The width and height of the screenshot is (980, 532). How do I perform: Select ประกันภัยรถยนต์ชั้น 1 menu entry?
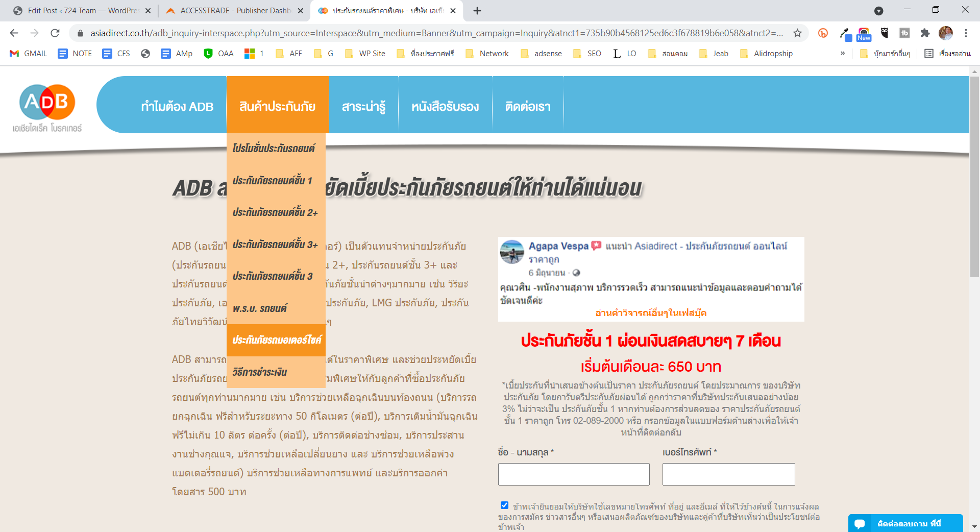click(276, 181)
